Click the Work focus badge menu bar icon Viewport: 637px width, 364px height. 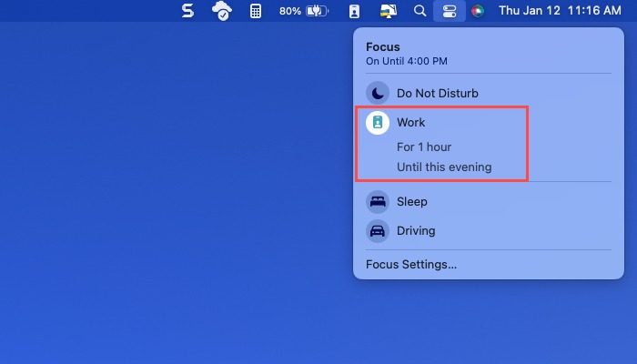[354, 11]
